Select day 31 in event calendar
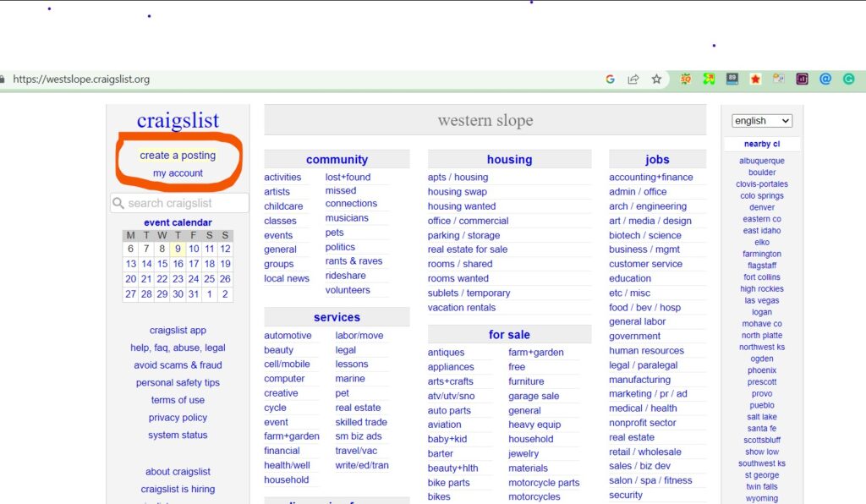The width and height of the screenshot is (866, 504). 194,294
